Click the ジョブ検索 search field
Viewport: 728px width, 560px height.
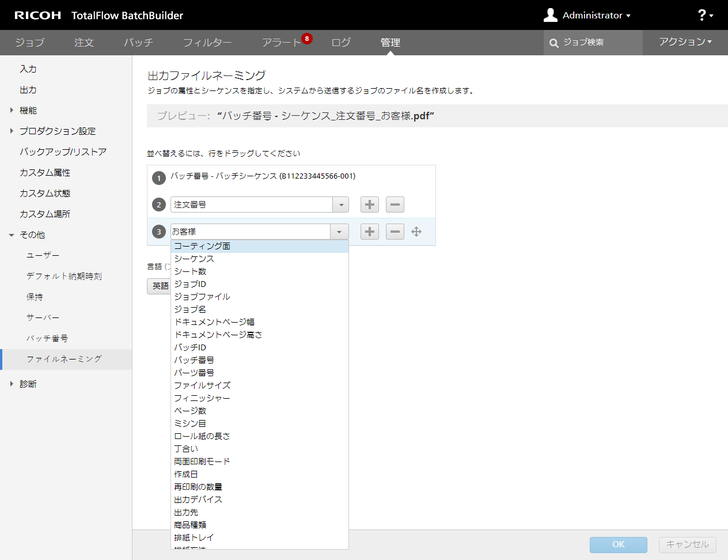599,43
